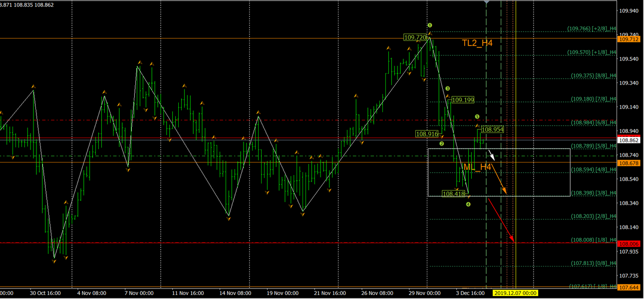Select the (108.008) [1/8]_H4 level label
The image size is (644, 299).
pos(594,240)
